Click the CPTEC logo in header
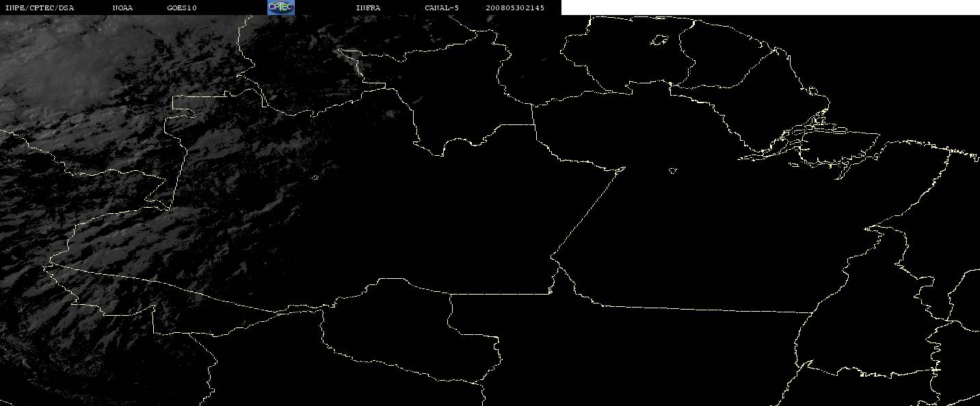The width and height of the screenshot is (980, 406). point(280,7)
